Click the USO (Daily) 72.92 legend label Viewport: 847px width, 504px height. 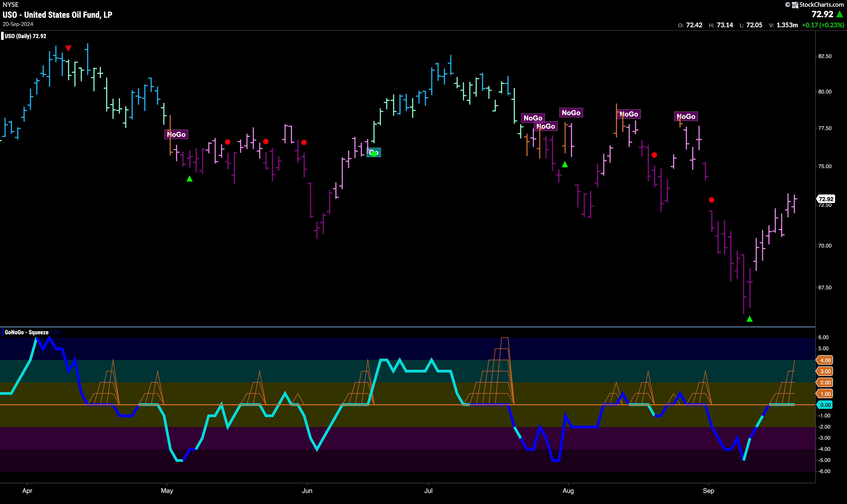coord(25,36)
